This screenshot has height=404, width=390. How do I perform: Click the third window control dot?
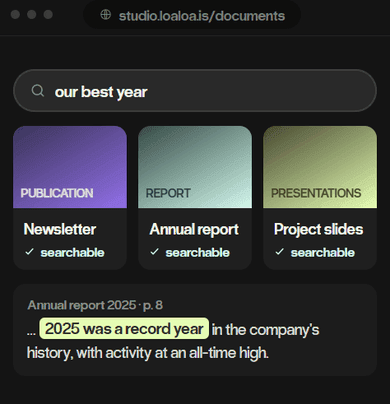(48, 15)
